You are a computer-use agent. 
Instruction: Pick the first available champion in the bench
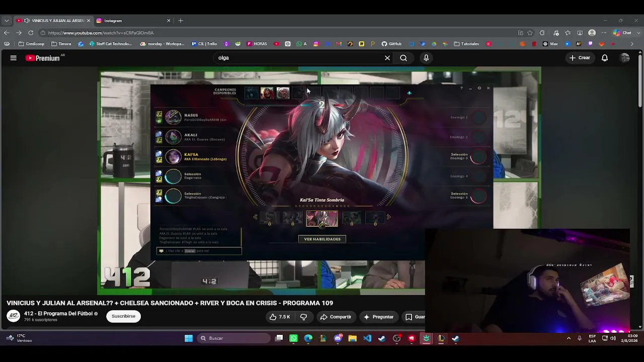(x=251, y=93)
